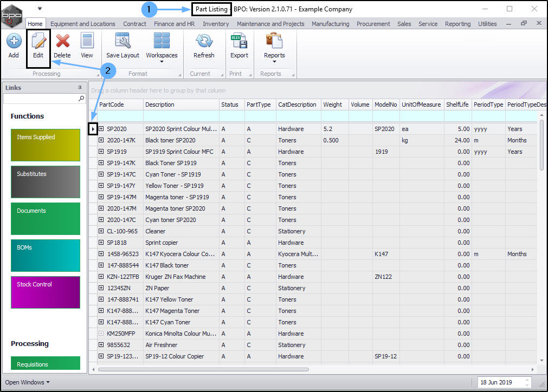Switch to the Home ribbon tab

click(x=35, y=24)
